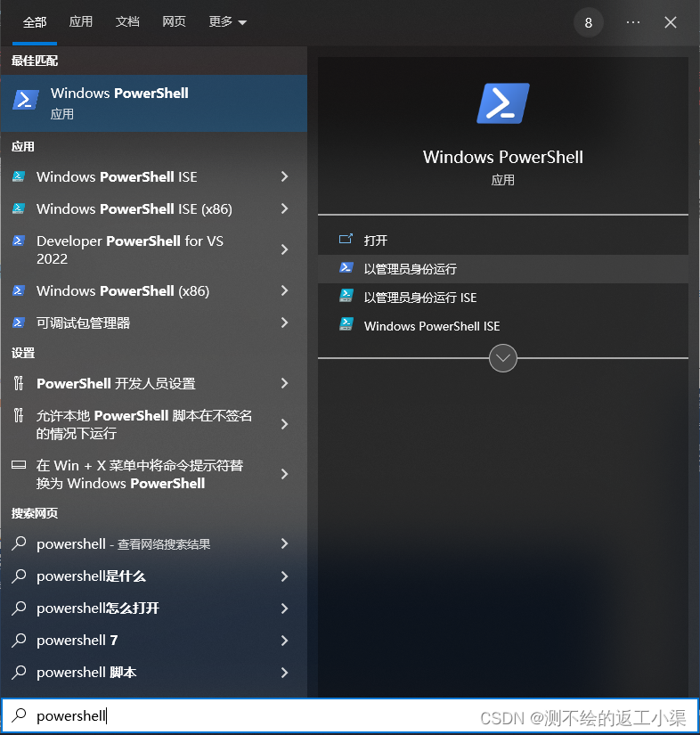
Task: Click the search icon beside powershell怎么打开
Action: (x=19, y=608)
